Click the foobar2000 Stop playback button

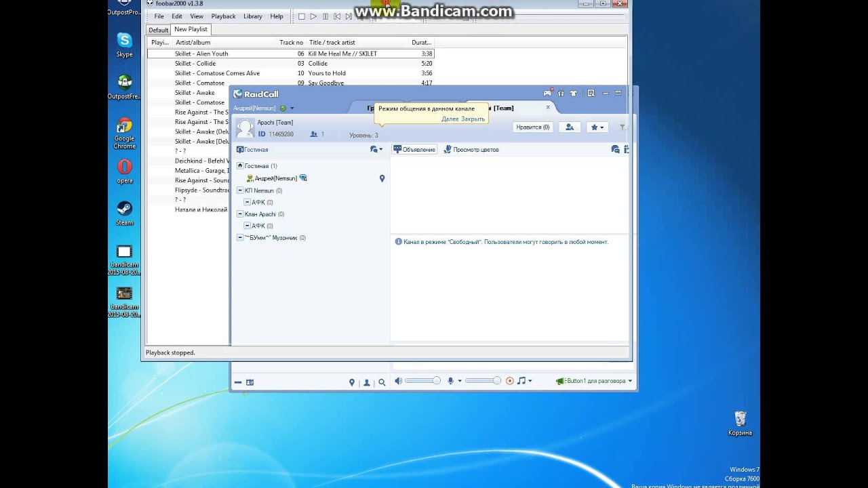pos(302,16)
